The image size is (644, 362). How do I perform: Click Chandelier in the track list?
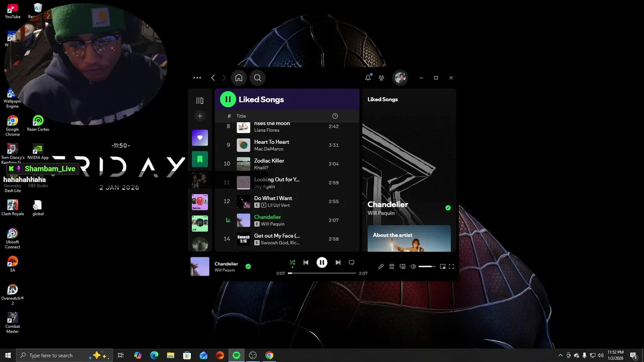(x=268, y=217)
